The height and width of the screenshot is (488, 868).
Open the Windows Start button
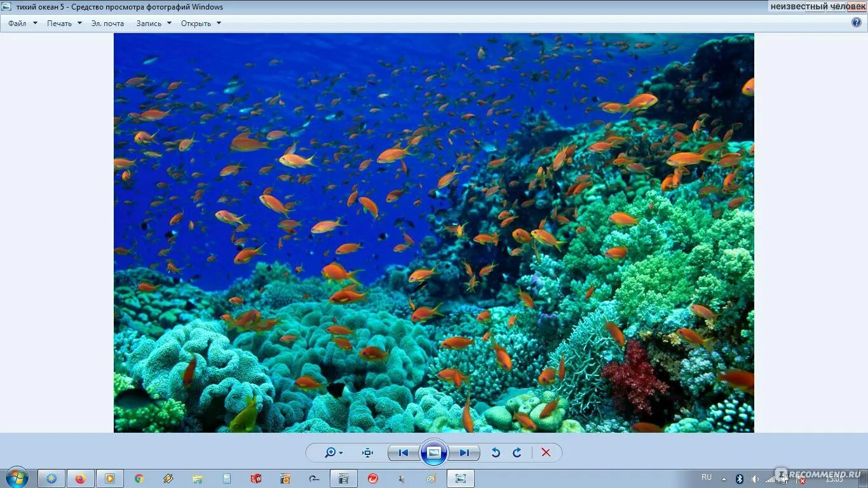pyautogui.click(x=17, y=478)
